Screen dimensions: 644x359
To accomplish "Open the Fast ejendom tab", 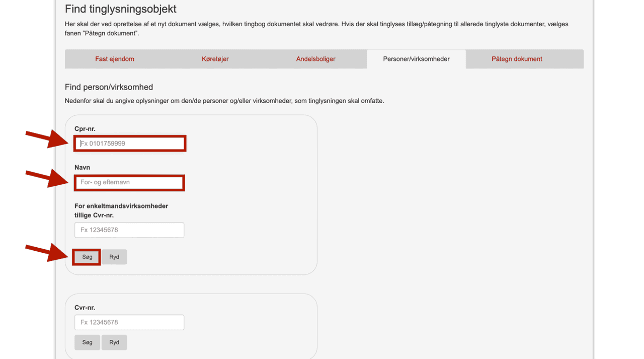I will pyautogui.click(x=115, y=59).
